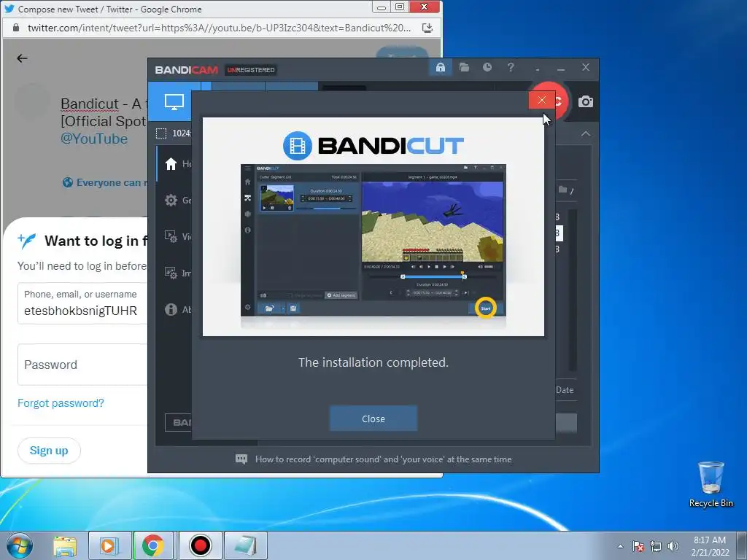
Task: Open the 'How to record computer sound' tip link
Action: 383,459
